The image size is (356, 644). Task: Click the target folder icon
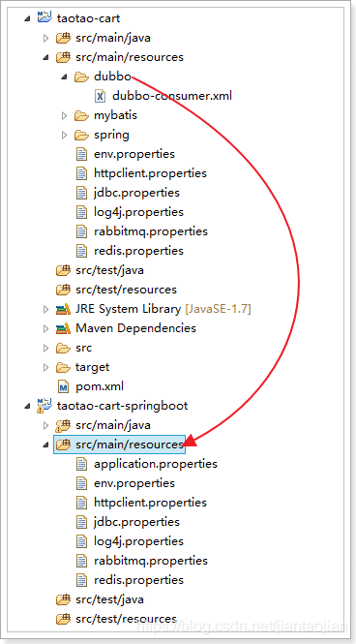point(64,367)
